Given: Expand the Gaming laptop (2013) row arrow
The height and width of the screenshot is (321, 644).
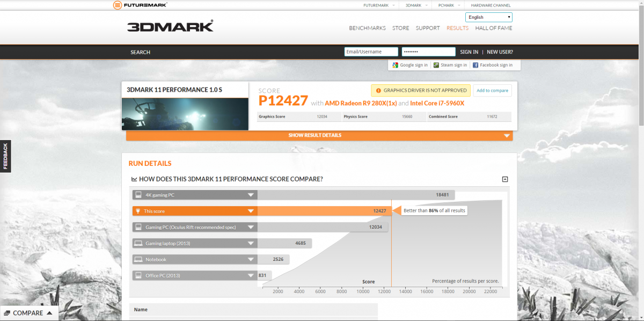Looking at the screenshot, I should (x=251, y=243).
